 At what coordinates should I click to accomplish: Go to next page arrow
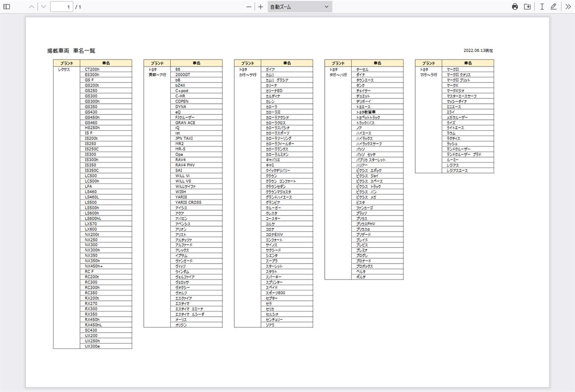coord(44,7)
